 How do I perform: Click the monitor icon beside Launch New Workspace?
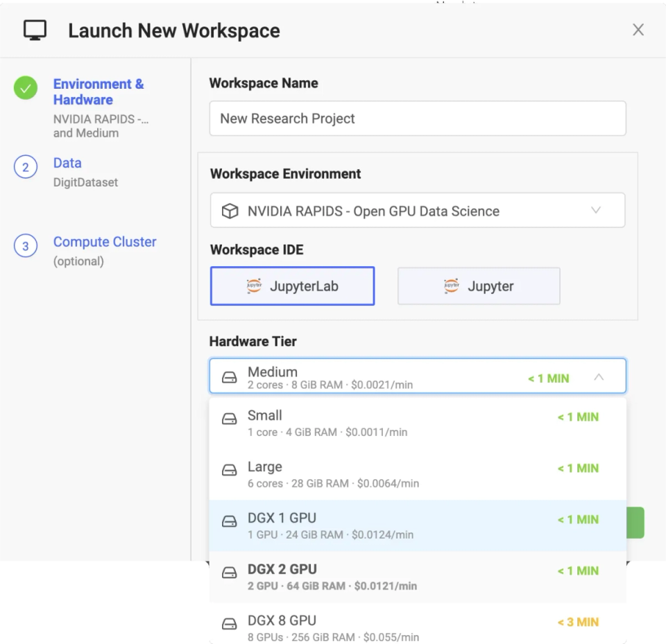tap(35, 30)
